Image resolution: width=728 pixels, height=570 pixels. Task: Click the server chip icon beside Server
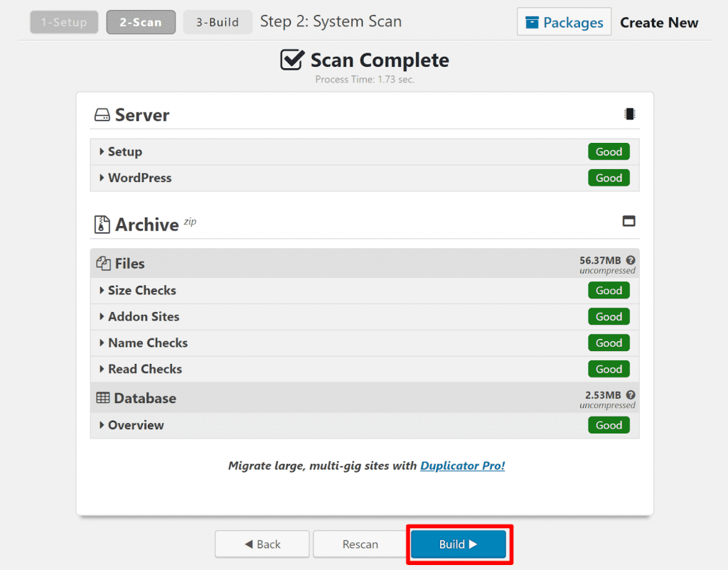[629, 114]
